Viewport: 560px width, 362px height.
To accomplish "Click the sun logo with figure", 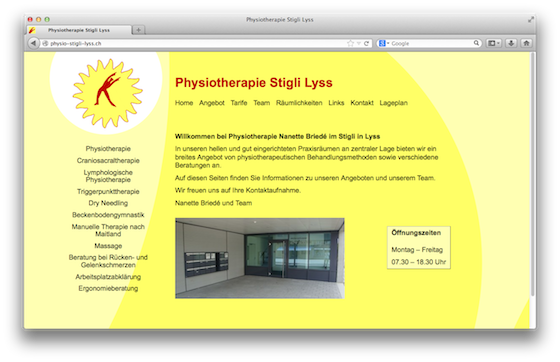I will 107,94.
